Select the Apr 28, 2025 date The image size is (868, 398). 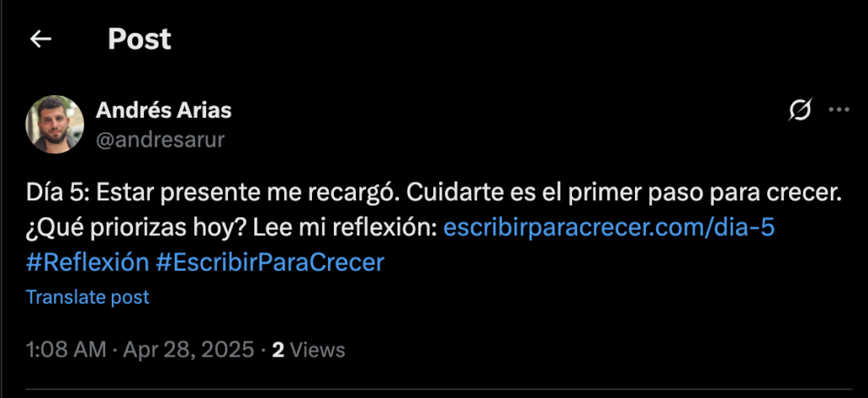[188, 350]
